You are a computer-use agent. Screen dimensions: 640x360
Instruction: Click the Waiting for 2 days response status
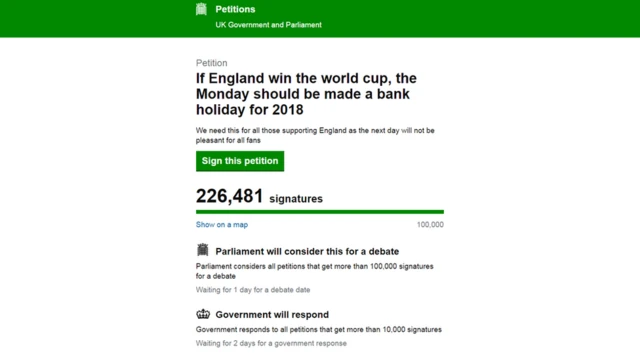pyautogui.click(x=271, y=343)
